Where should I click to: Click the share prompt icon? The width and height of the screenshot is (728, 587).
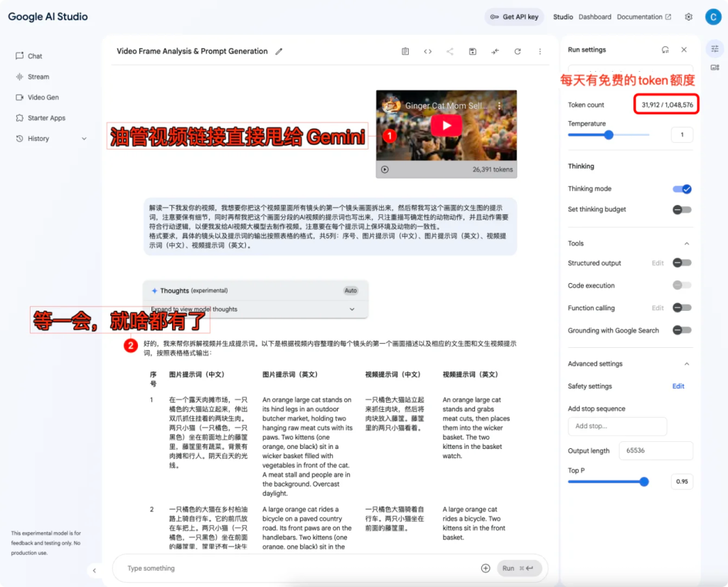click(450, 52)
